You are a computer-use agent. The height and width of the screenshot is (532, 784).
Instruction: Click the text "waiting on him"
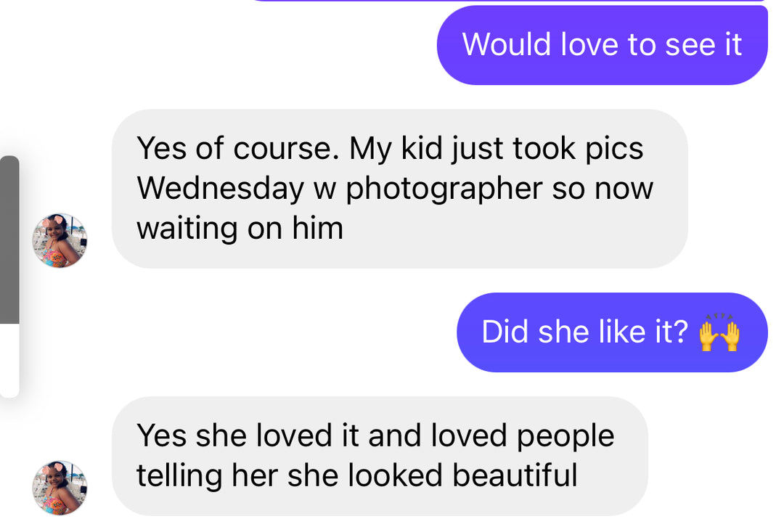[x=240, y=229]
